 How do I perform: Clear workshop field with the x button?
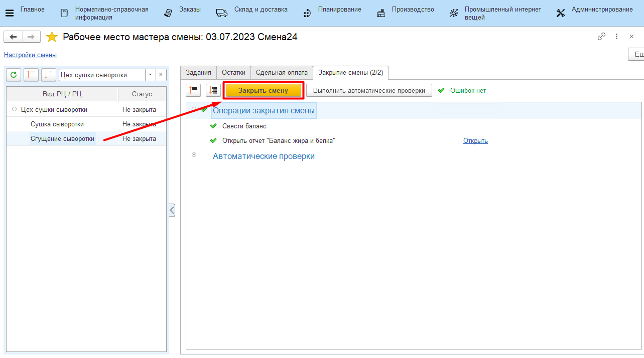(161, 75)
